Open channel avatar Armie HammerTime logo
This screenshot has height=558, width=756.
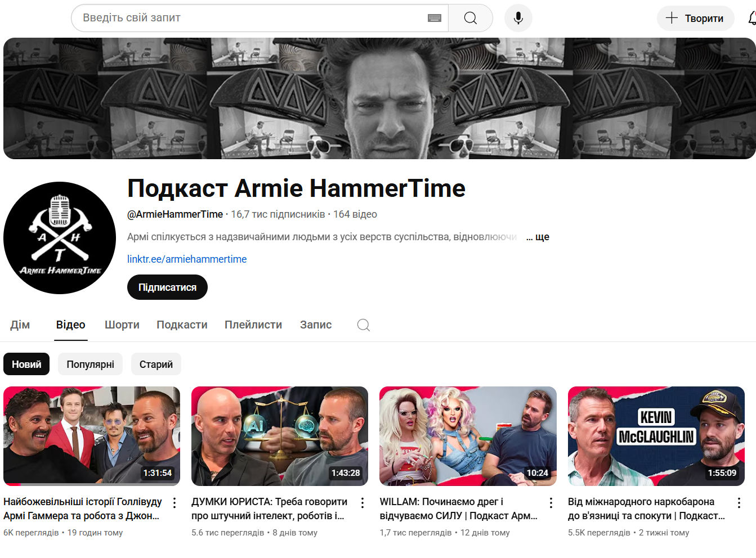click(x=60, y=238)
